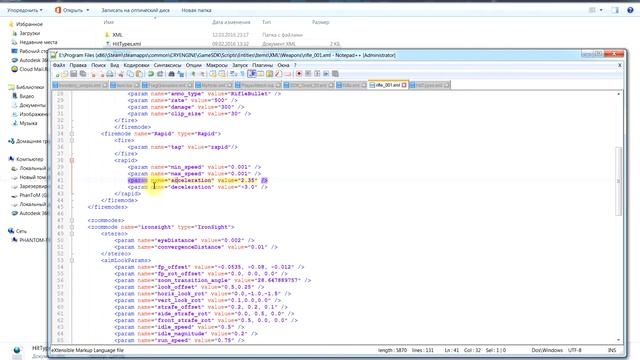The width and height of the screenshot is (640, 360).
Task: Open the Запуск menu
Action: tap(240, 65)
